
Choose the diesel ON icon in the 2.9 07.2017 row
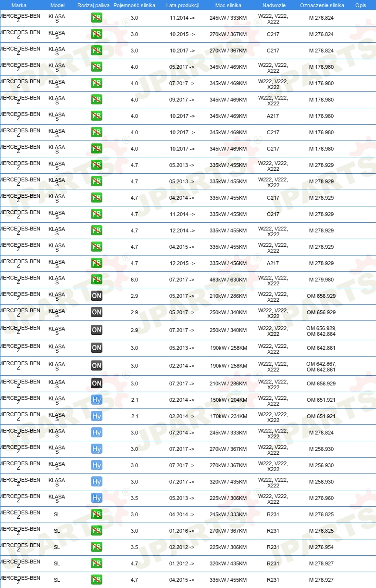pyautogui.click(x=97, y=330)
